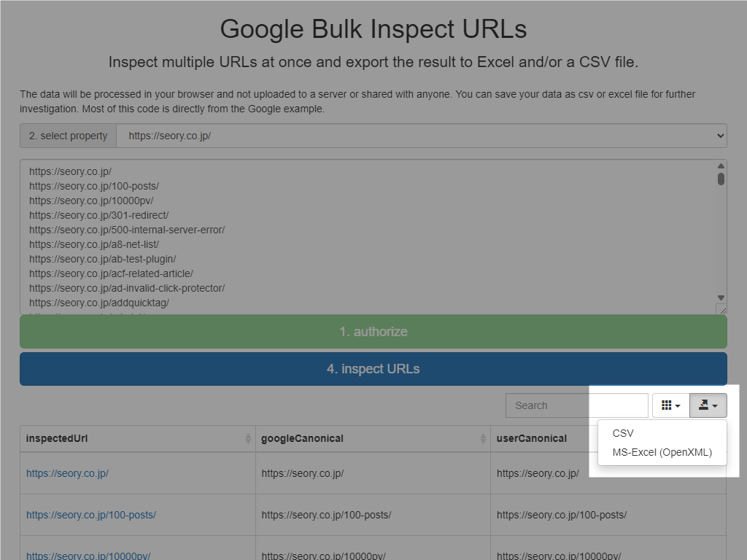Click the Google Bulk Inspect URLs heading
747x560 pixels.
373,29
